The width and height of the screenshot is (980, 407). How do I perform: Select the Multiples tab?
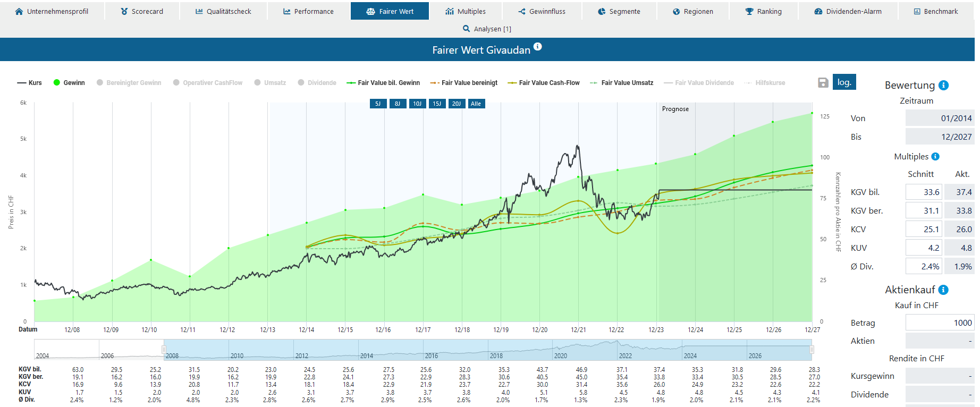tap(466, 11)
